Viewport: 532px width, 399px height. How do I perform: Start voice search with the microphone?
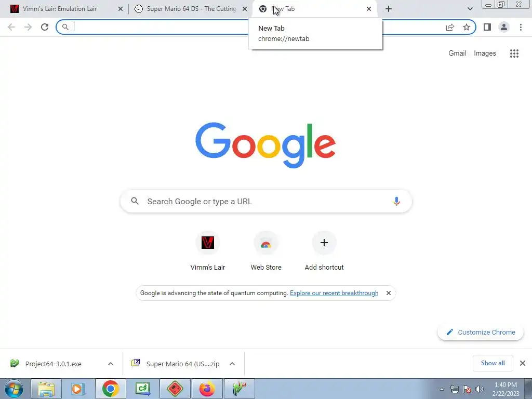tap(396, 201)
